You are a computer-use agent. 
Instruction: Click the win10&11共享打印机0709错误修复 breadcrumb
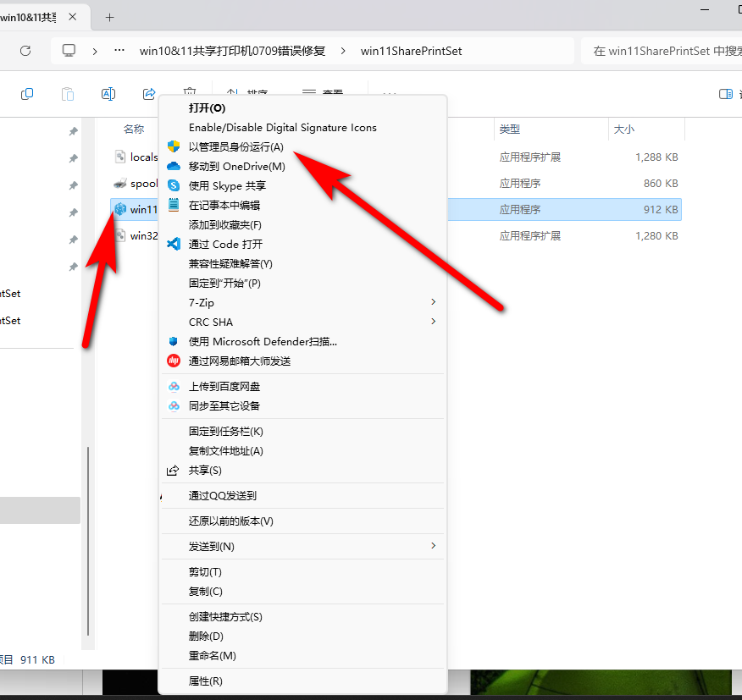coord(231,51)
